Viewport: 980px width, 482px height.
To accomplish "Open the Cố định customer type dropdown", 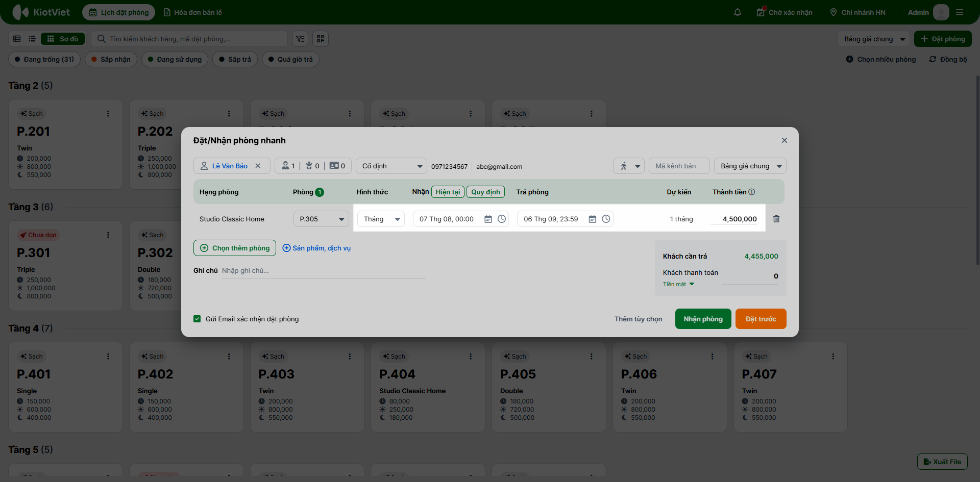I will point(391,166).
